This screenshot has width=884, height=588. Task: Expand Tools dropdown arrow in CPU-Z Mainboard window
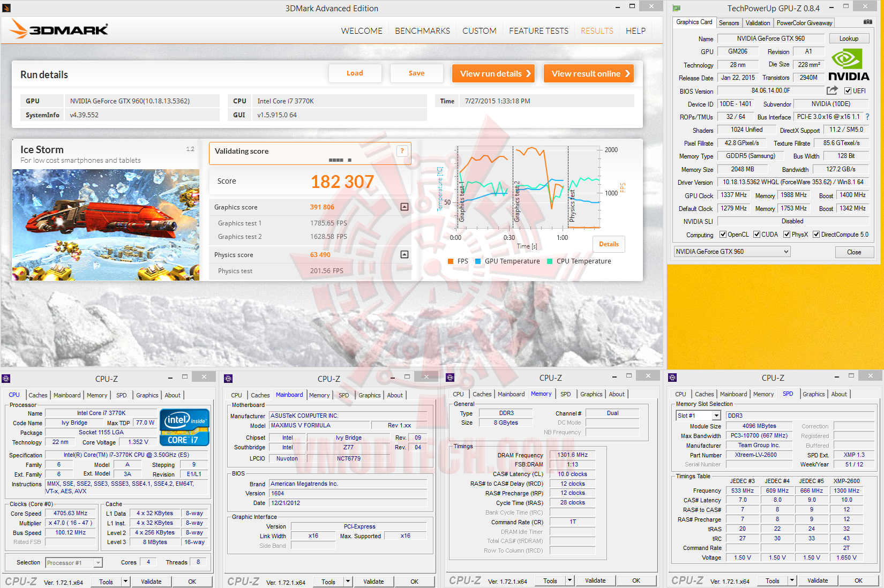[348, 582]
